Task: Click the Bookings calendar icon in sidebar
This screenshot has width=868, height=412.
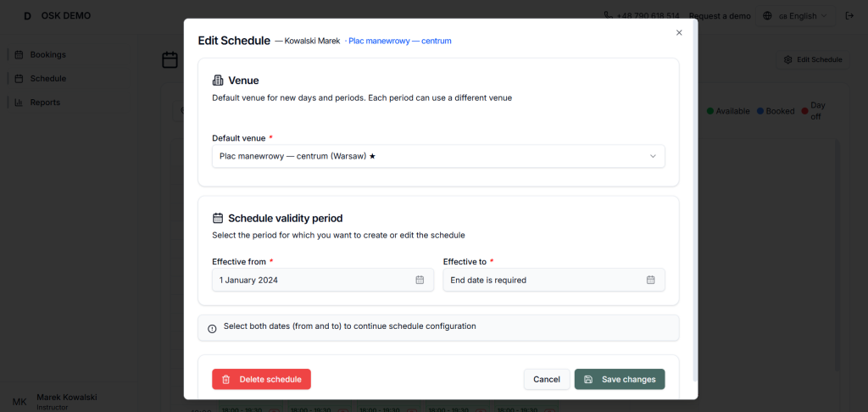Action: click(19, 55)
